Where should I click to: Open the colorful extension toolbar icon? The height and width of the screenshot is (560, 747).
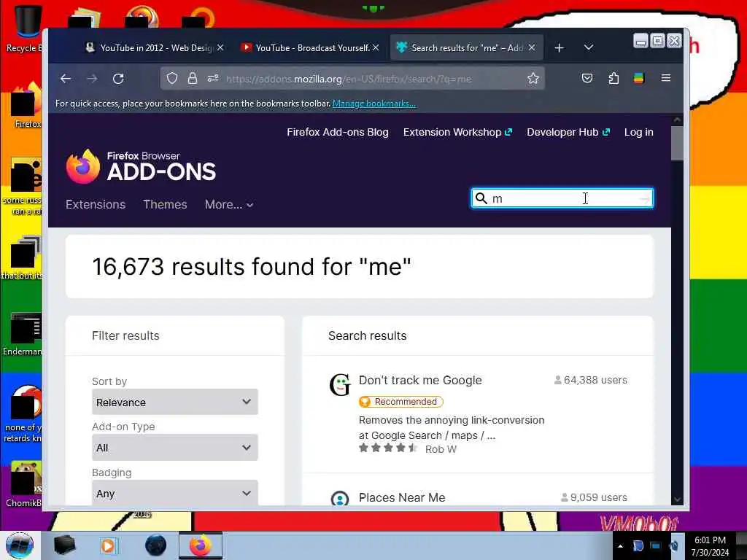pos(639,78)
